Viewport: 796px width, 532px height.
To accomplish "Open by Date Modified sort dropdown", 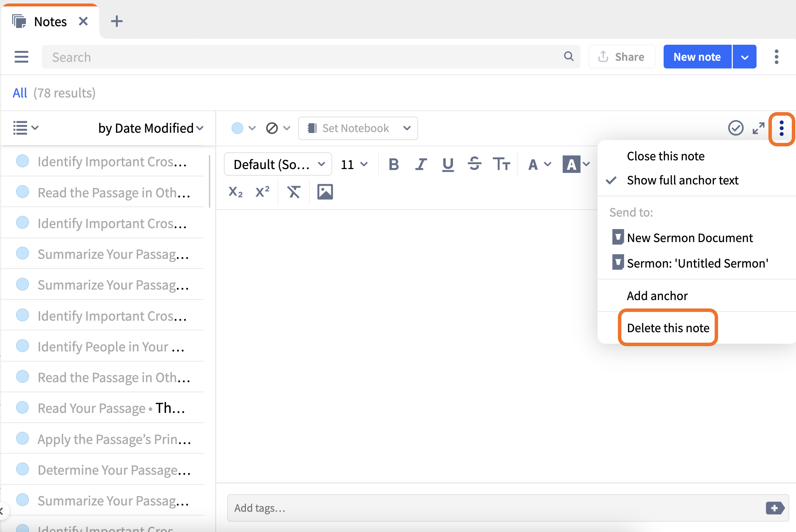I will [151, 128].
